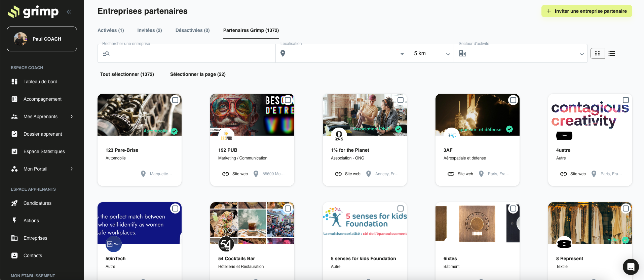Switch to Activées (1) tab
This screenshot has width=644, height=280.
(111, 30)
